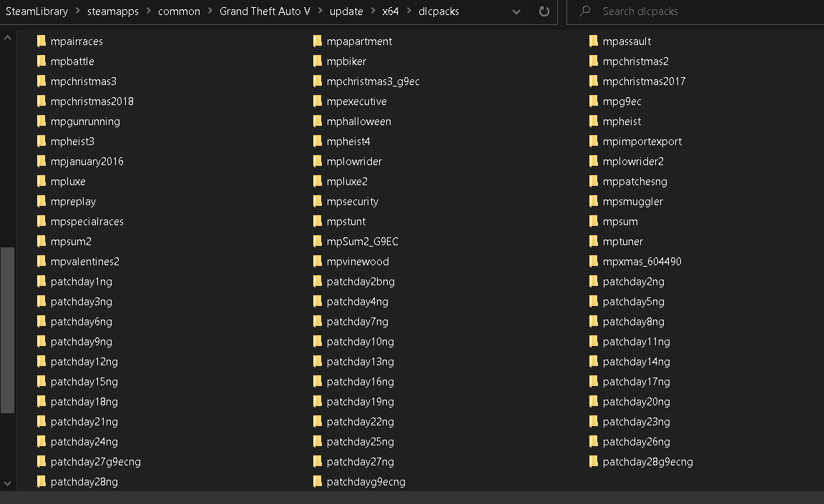Open the address bar history dropdown
The height and width of the screenshot is (504, 824).
[516, 11]
